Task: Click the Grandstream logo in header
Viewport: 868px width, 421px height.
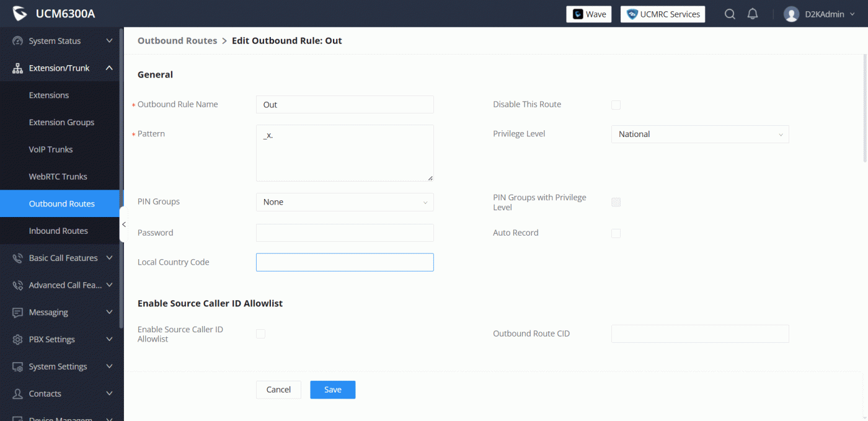Action: pyautogui.click(x=20, y=14)
